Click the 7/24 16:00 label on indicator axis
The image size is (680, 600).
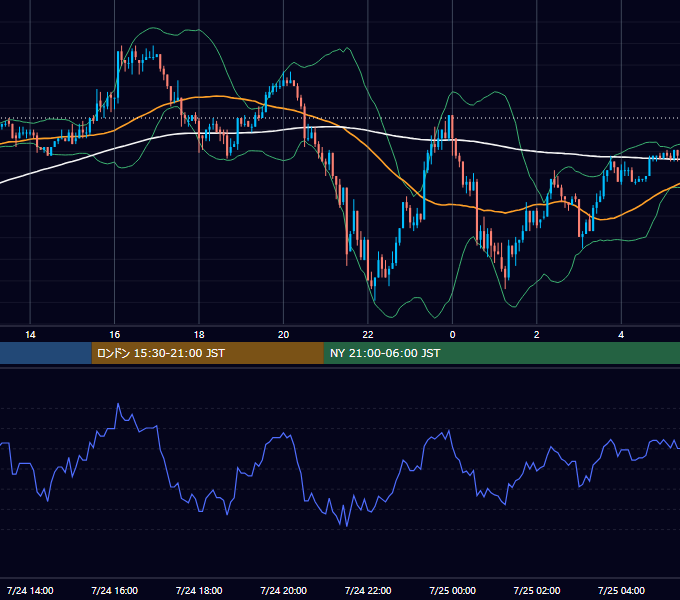coord(114,590)
